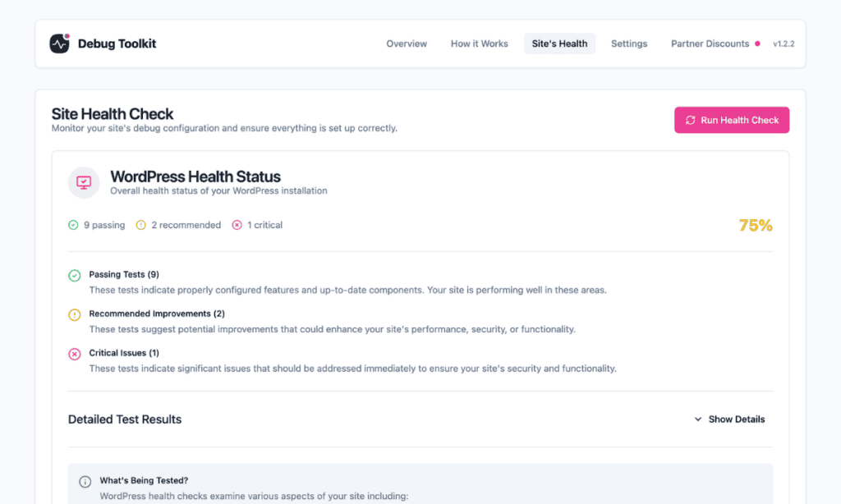Click the 75% health score

coord(756,225)
